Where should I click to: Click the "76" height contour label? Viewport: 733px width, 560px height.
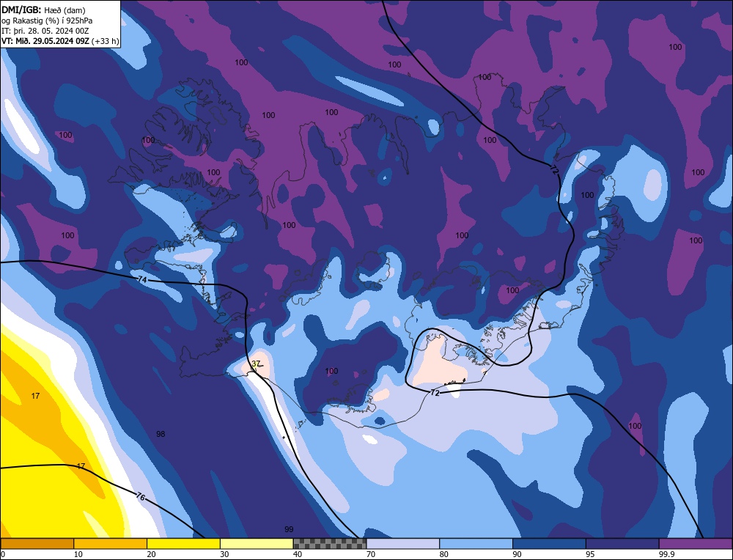140,497
